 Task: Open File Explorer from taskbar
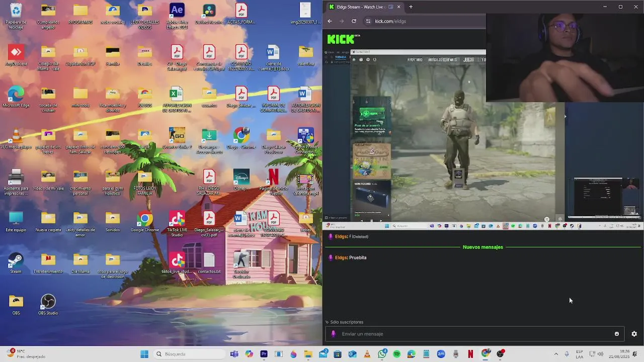click(x=308, y=354)
